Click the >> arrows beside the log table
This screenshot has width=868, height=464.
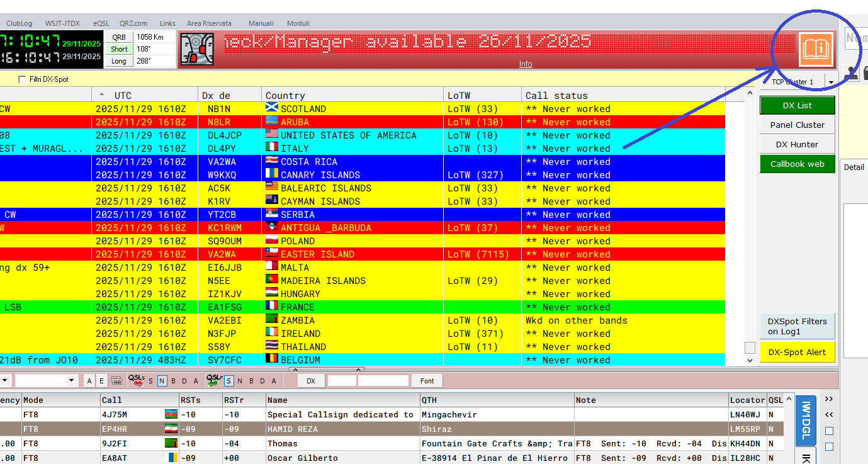[828, 399]
